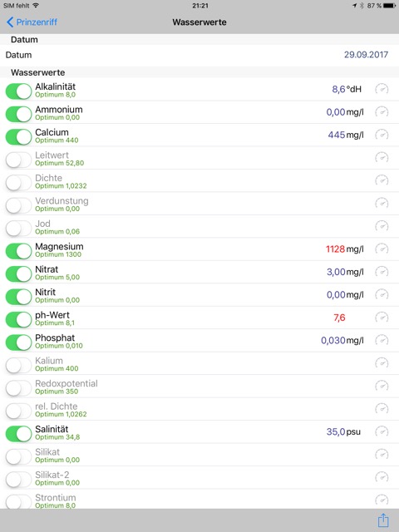Screen dimensions: 399x532
Task: Enable the Kalium toggle switch
Action: 18,365
